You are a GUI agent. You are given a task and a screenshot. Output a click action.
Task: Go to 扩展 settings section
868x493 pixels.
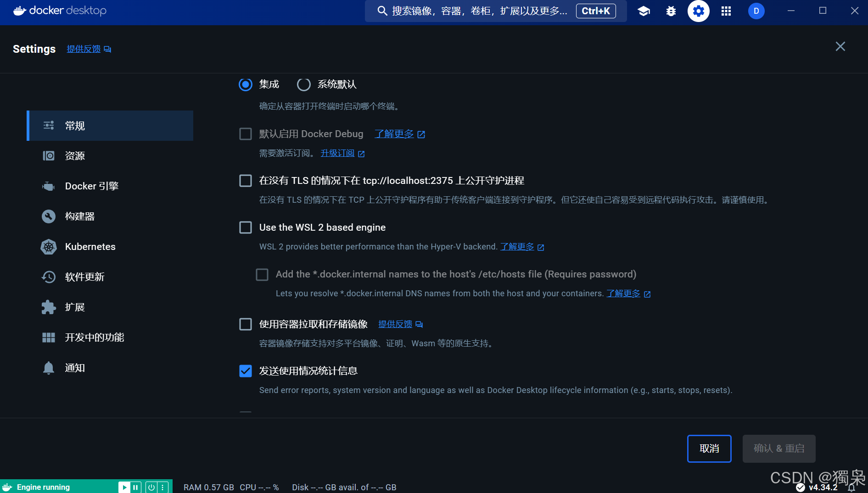pos(110,307)
